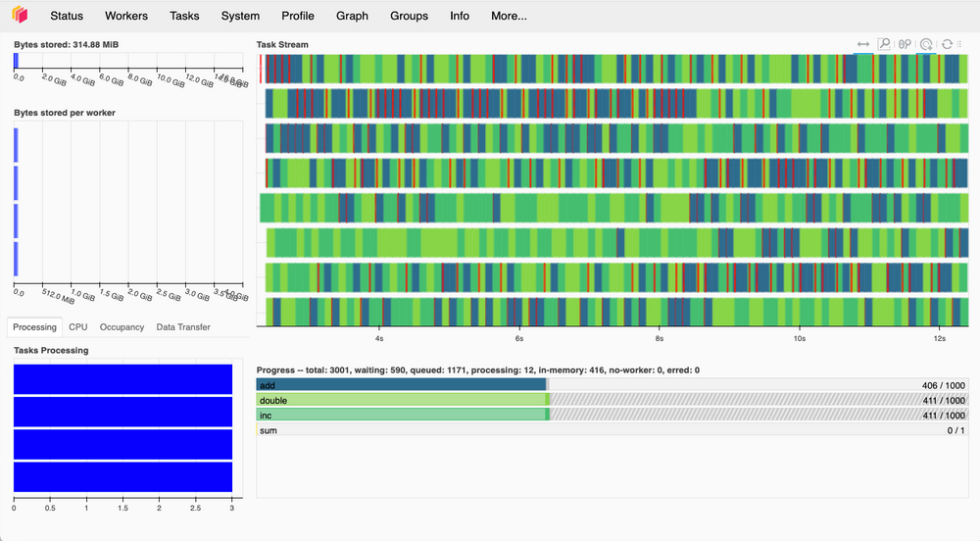Image resolution: width=980 pixels, height=541 pixels.
Task: Click the 'Task Stream' title
Action: tap(282, 44)
